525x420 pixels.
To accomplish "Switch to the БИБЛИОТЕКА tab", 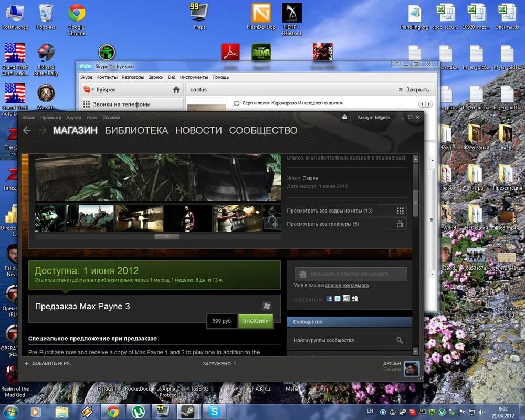I will (136, 130).
